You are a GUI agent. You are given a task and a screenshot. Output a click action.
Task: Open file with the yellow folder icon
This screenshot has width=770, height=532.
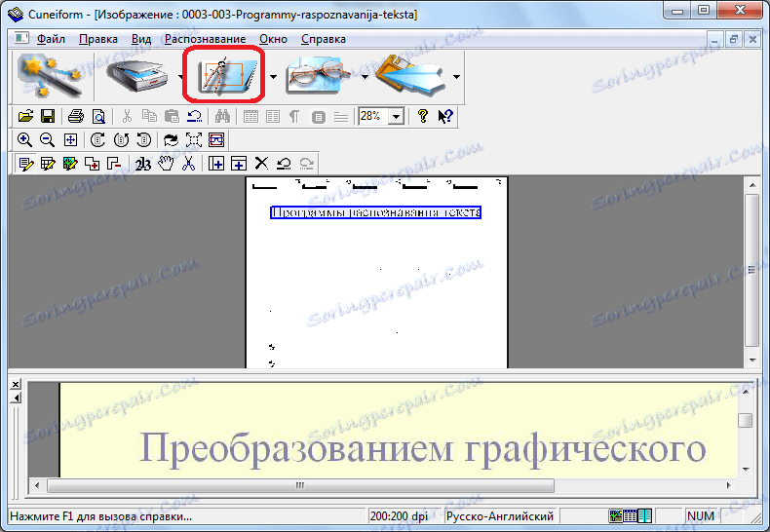pos(25,116)
